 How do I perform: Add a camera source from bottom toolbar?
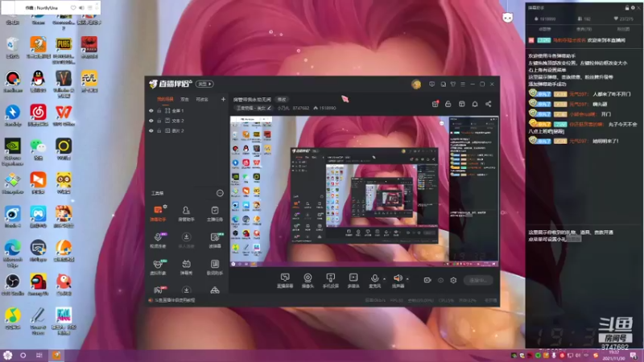click(308, 280)
